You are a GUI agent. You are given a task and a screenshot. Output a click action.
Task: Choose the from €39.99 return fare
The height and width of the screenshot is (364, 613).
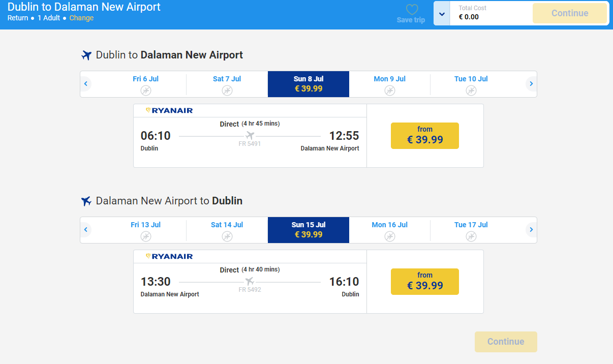[424, 282]
